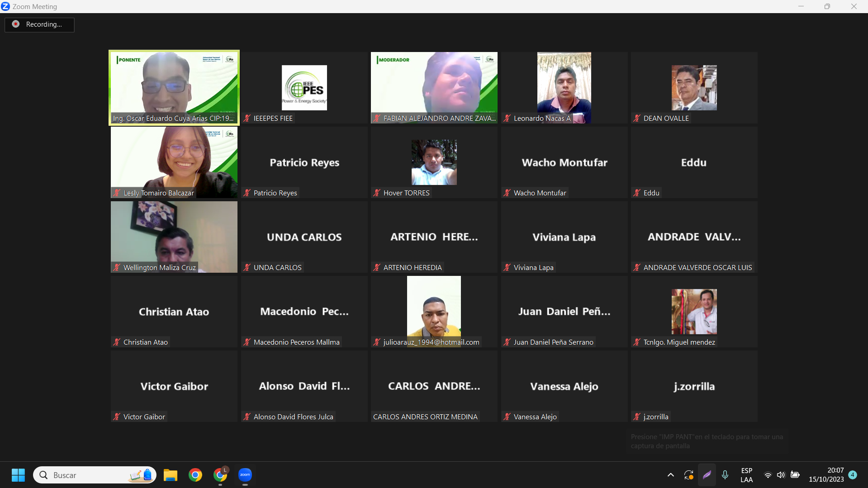Click the microphone icon in system tray
The width and height of the screenshot is (868, 488).
click(725, 475)
